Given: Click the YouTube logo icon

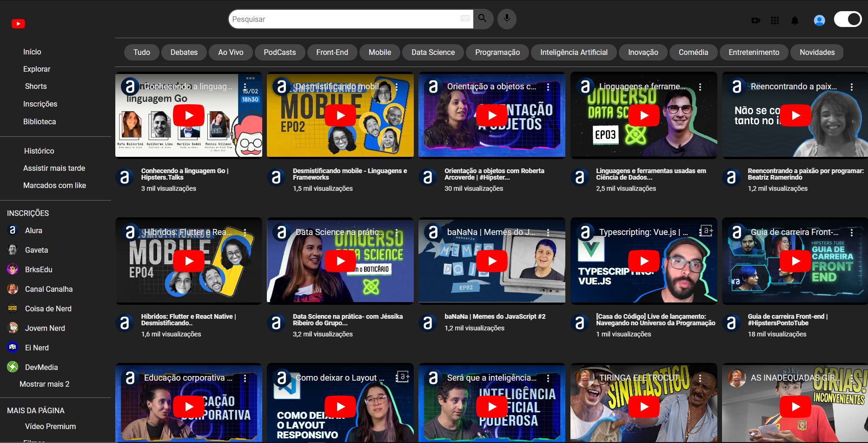Looking at the screenshot, I should click(18, 24).
